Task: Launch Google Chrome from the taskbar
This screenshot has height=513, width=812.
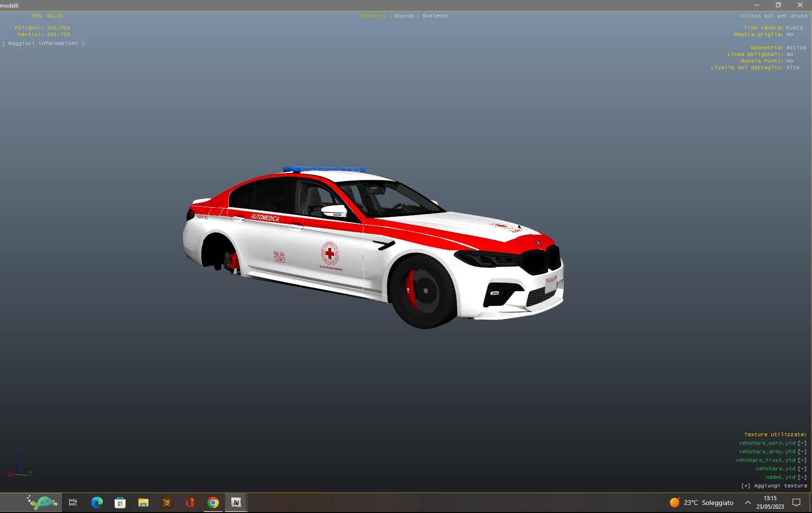Action: (213, 503)
